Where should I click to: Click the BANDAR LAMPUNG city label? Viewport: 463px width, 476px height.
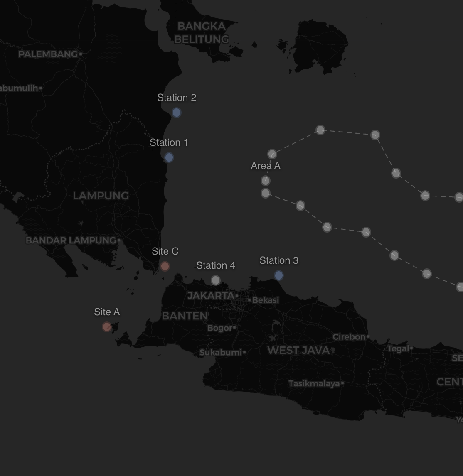(x=71, y=240)
